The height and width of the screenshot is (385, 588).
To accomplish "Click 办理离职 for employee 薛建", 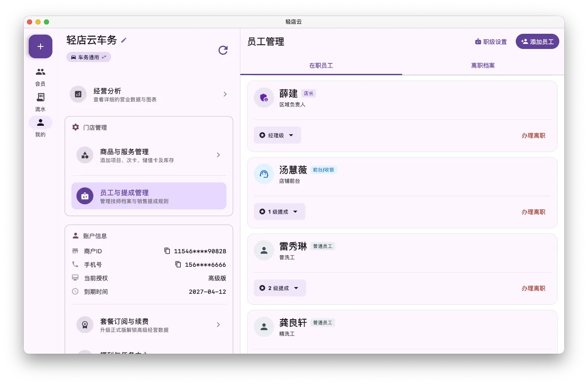I will coord(533,136).
